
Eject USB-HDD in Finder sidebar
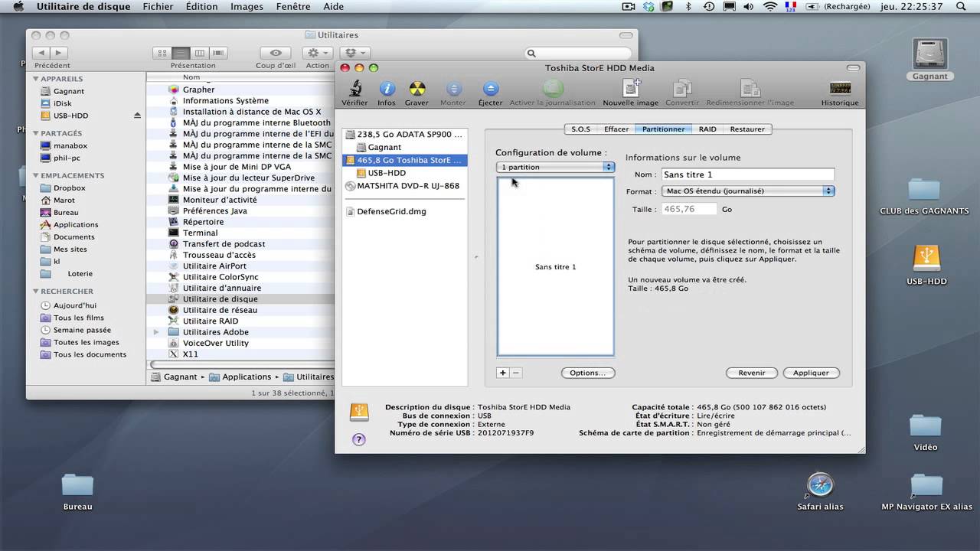tap(138, 116)
